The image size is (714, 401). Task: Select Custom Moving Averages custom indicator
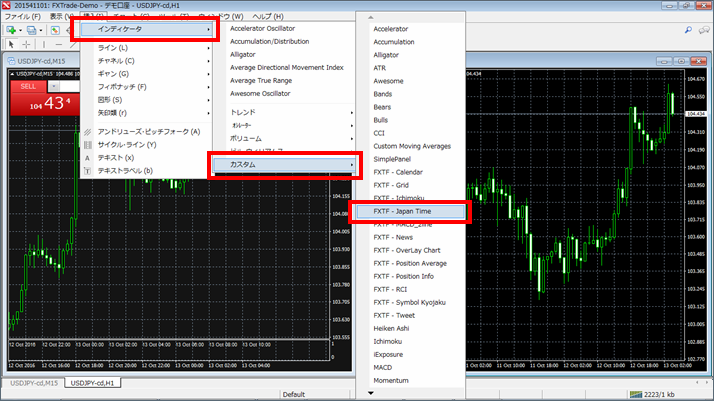[x=412, y=146]
